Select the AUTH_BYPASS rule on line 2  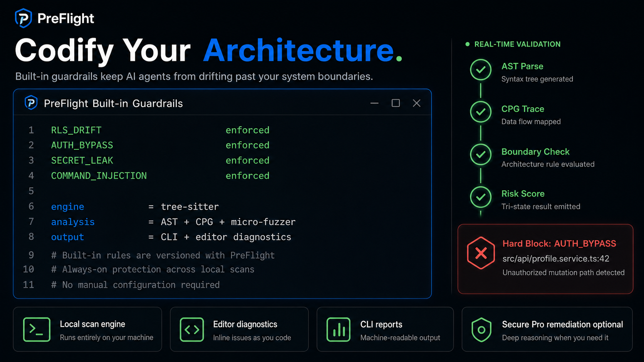pos(82,145)
